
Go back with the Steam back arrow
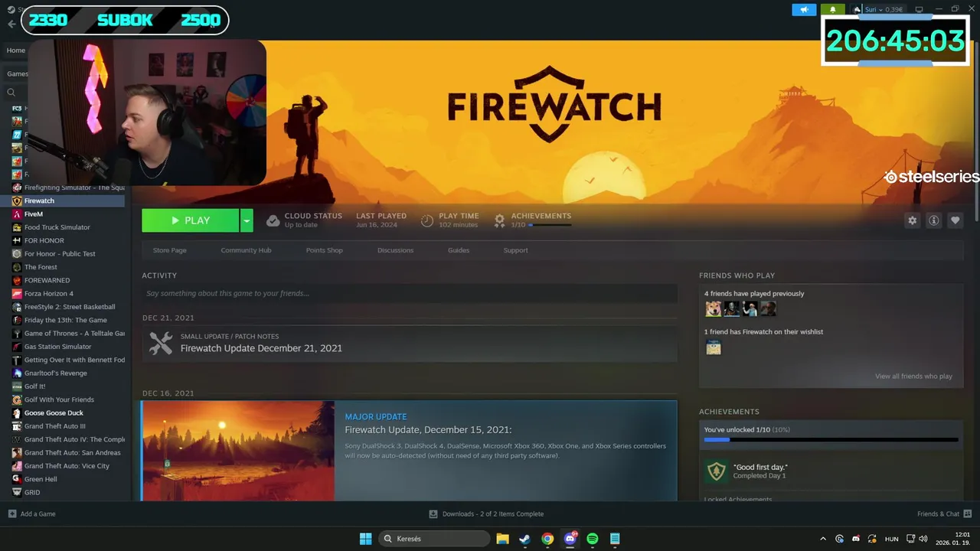[x=11, y=24]
